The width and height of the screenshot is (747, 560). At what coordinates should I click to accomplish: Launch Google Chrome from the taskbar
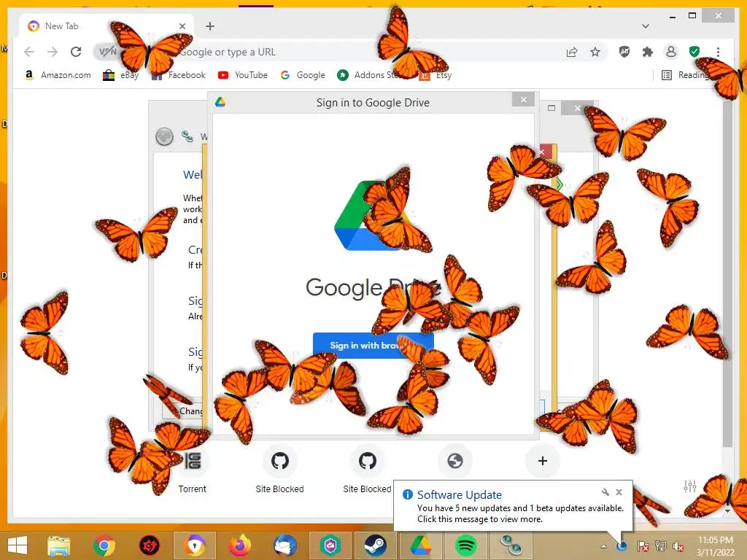(x=104, y=545)
